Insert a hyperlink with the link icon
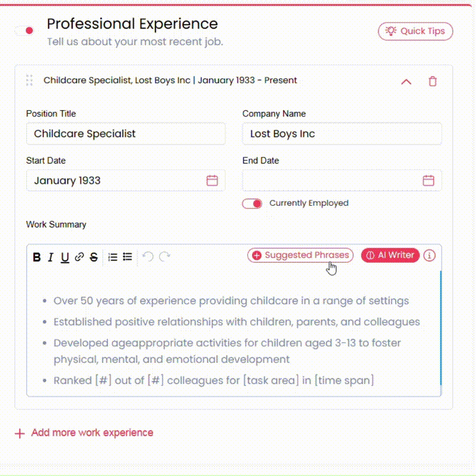This screenshot has width=476, height=476. pyautogui.click(x=79, y=257)
